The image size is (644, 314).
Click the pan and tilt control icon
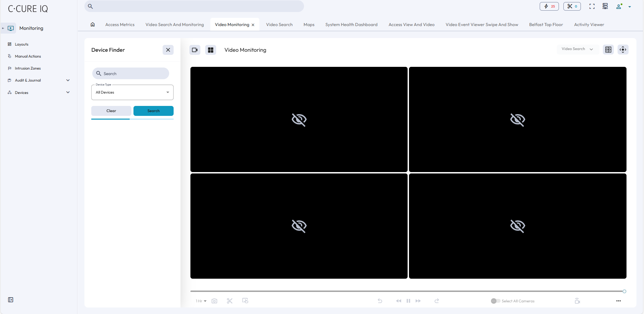click(x=623, y=49)
